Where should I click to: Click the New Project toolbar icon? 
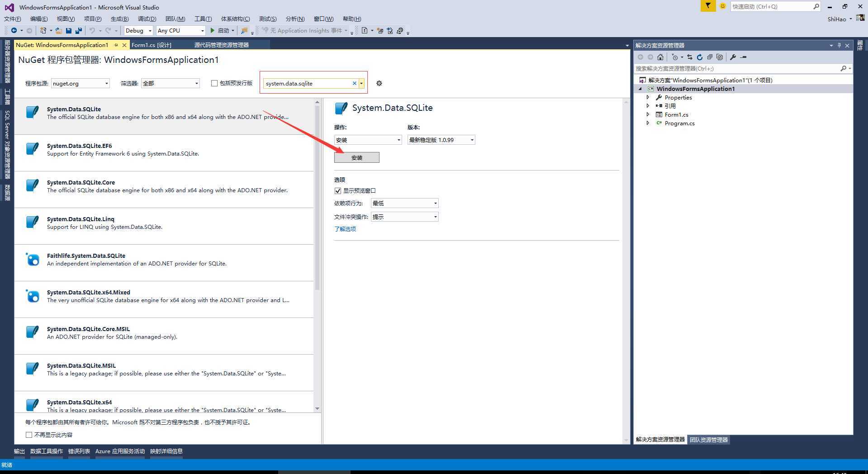point(43,30)
